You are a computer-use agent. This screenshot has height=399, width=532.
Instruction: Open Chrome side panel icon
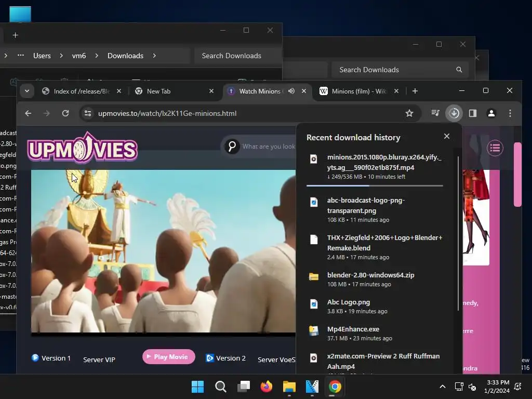pos(473,113)
